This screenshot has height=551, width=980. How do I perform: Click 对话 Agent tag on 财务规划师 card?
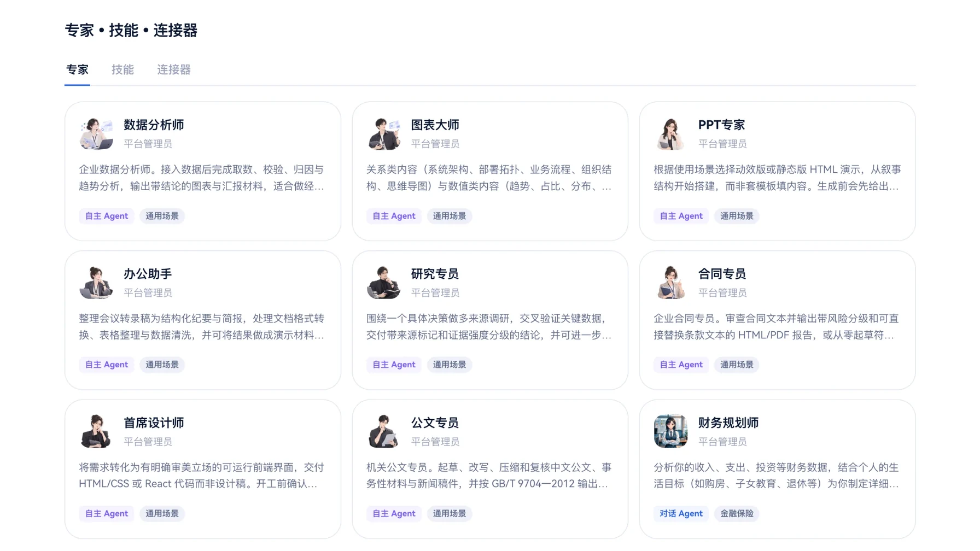(x=681, y=514)
